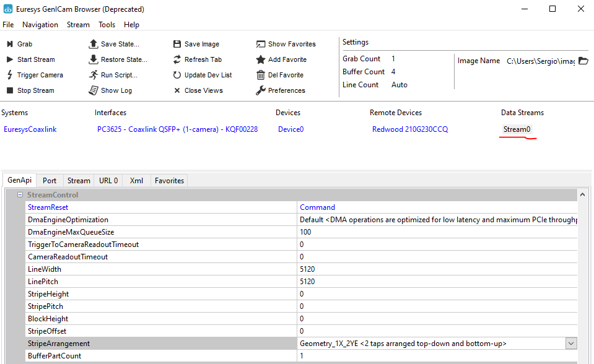
Task: Click the Save State upload icon
Action: click(93, 44)
